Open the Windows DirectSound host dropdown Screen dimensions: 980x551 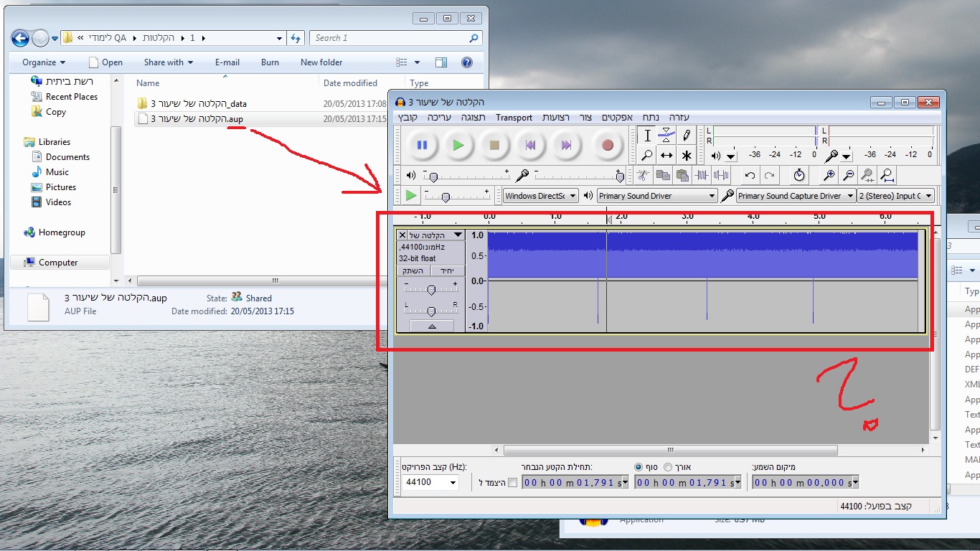pyautogui.click(x=540, y=196)
